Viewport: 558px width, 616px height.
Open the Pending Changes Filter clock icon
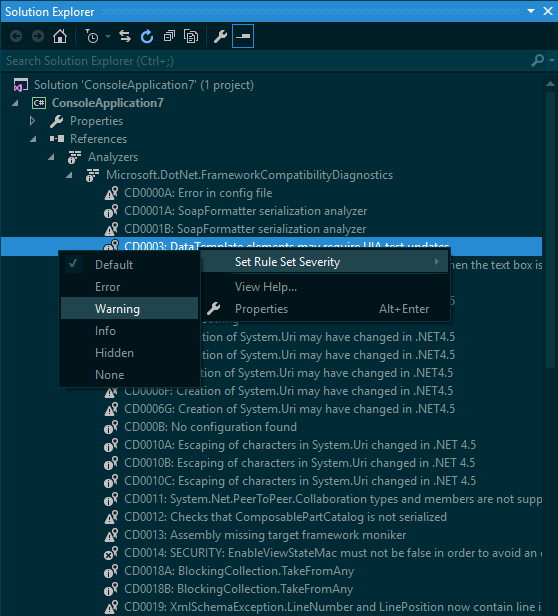coord(92,36)
